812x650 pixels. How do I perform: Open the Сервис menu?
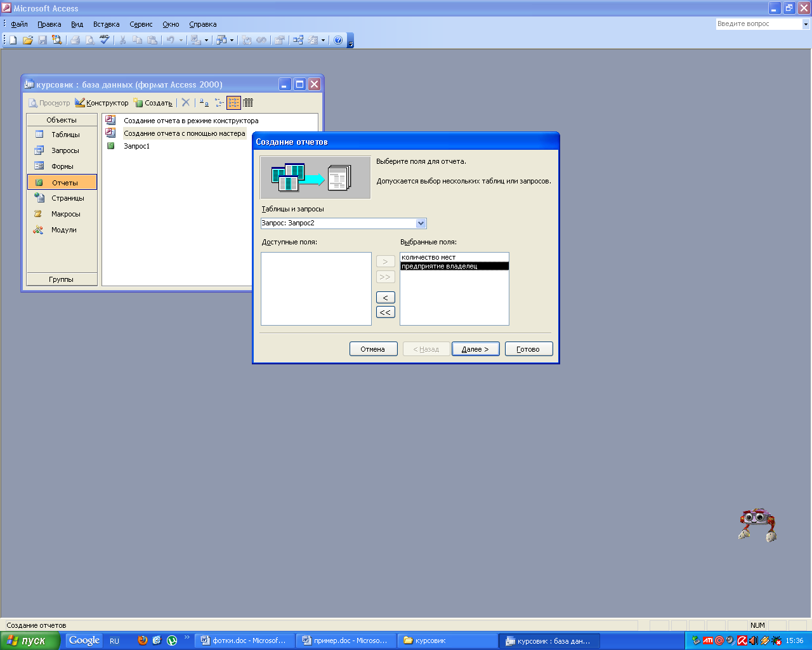pos(141,24)
